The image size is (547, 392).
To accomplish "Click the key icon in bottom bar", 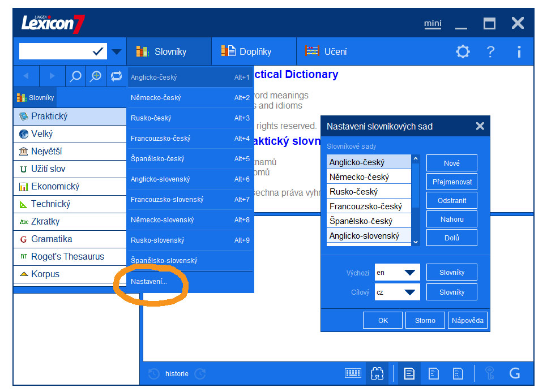I will [x=490, y=373].
